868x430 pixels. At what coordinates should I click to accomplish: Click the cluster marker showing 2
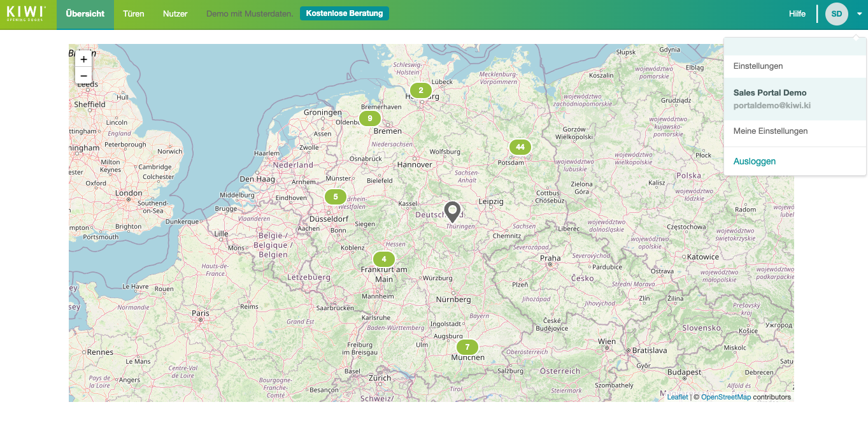pyautogui.click(x=420, y=90)
